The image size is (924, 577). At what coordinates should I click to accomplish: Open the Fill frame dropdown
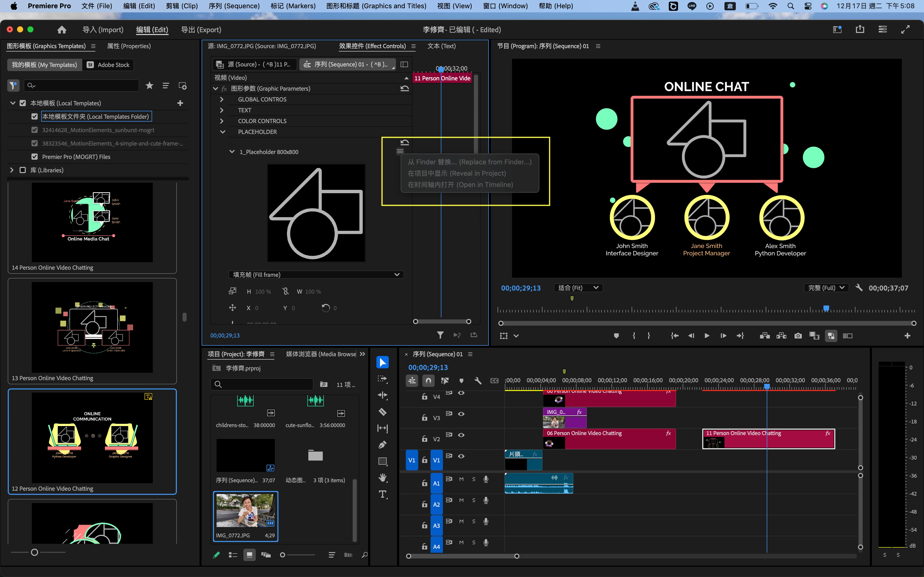[x=316, y=274]
